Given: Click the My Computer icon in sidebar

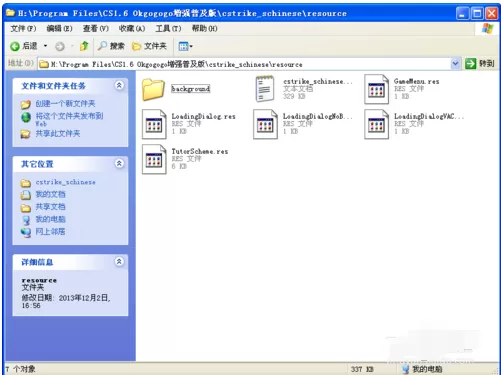Looking at the screenshot, I should (26, 220).
